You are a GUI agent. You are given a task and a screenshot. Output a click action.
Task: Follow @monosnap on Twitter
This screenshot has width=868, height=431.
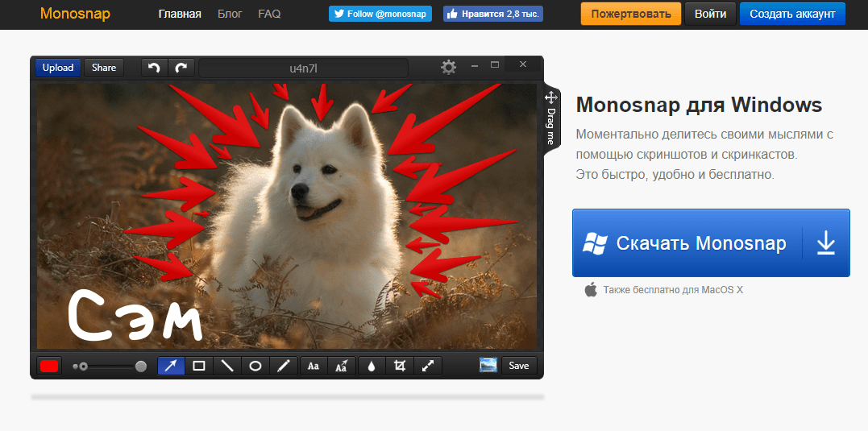click(x=380, y=14)
